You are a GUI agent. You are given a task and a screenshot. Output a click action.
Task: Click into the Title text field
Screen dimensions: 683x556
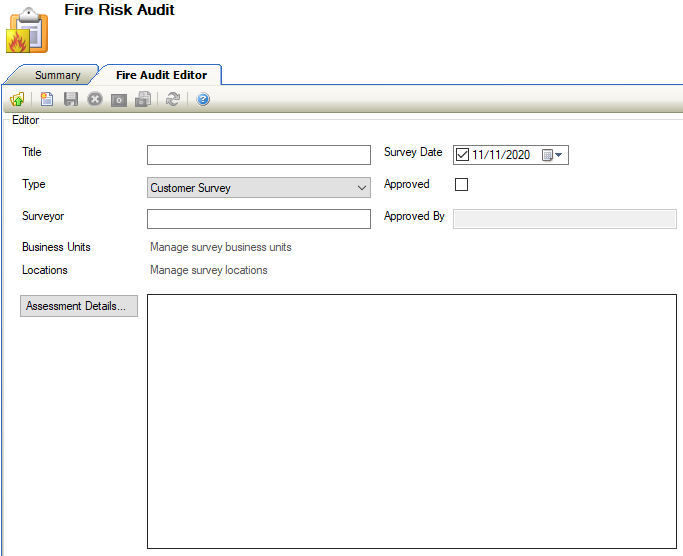tap(258, 155)
